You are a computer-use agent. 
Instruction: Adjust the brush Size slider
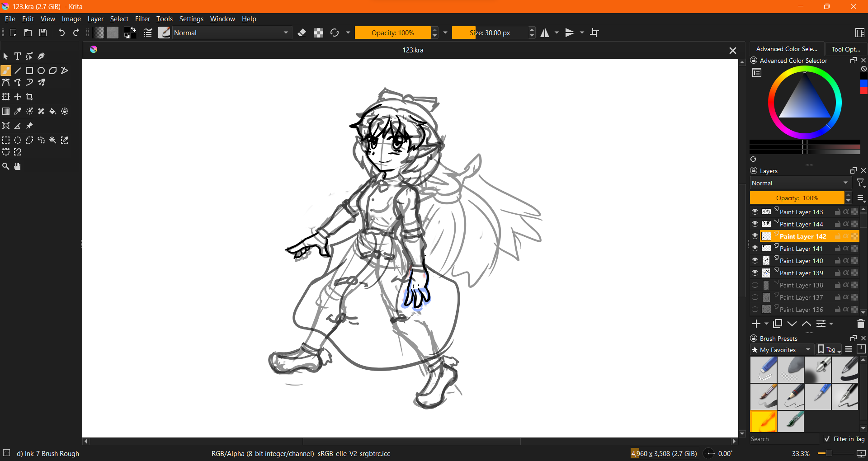(490, 33)
